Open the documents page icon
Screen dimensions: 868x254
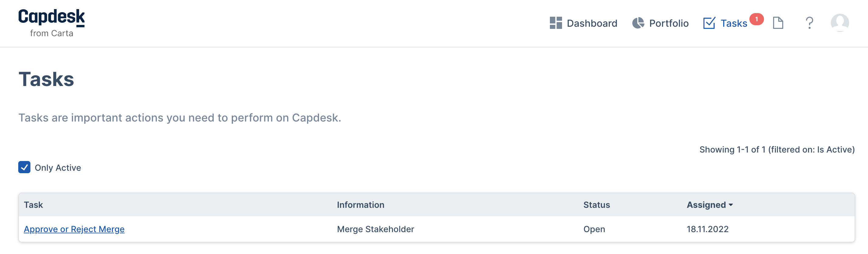pos(778,23)
